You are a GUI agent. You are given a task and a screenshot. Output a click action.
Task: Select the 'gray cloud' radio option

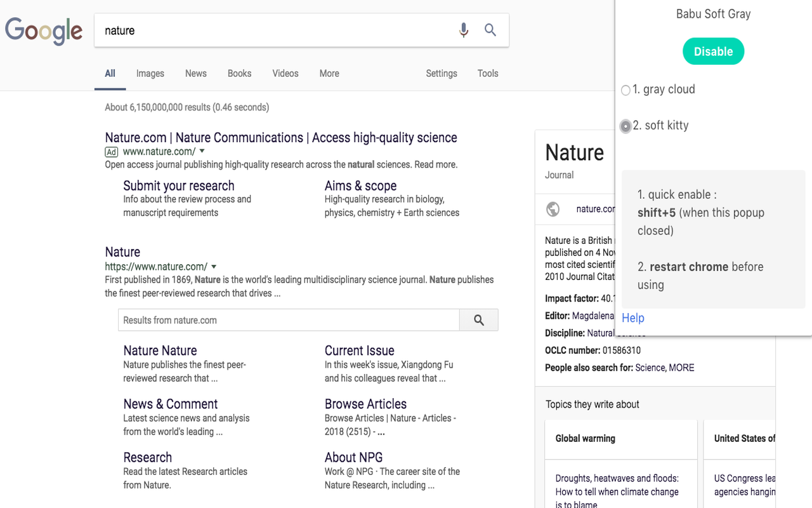[625, 90]
